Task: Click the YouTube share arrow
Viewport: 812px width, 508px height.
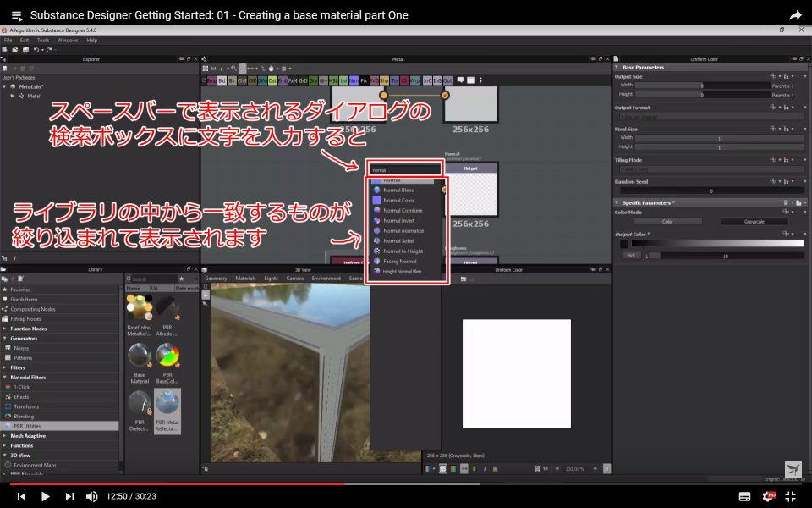Action: point(795,15)
